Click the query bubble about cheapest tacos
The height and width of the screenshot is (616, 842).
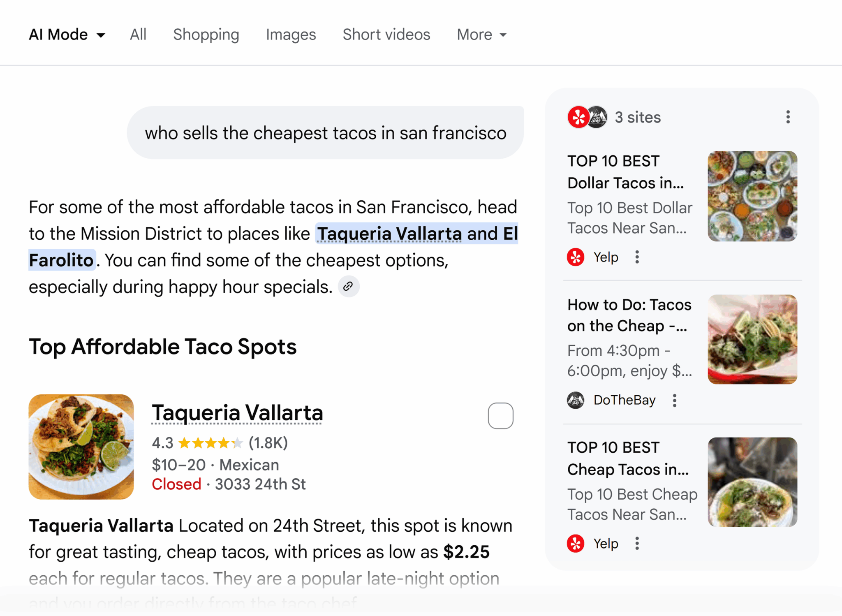tap(325, 133)
